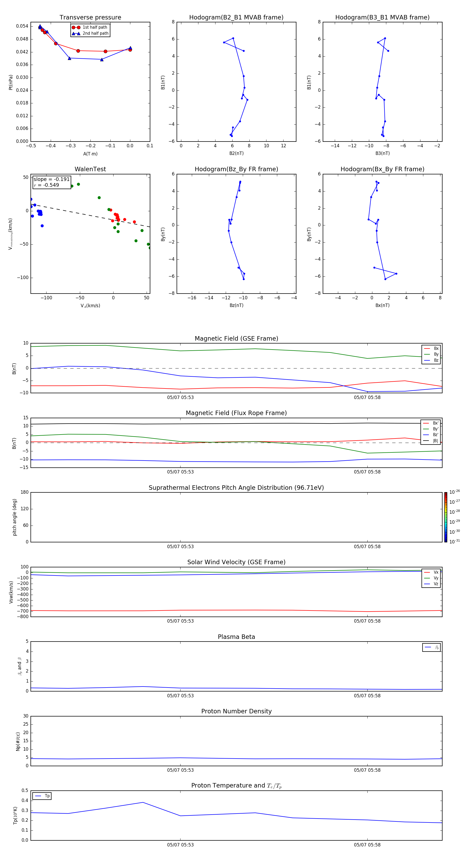Click the 'Hodogram(B2_B1 MVAB frame)' title

point(236,18)
